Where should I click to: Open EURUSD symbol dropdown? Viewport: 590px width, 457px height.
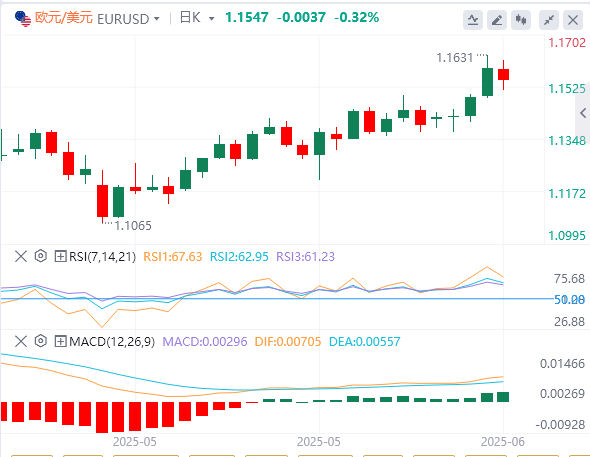[x=157, y=18]
